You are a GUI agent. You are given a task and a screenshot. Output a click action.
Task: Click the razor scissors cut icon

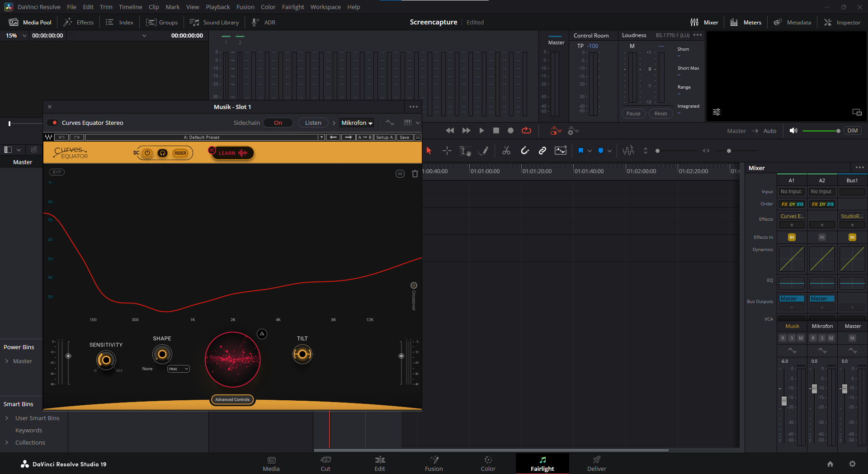(x=506, y=151)
